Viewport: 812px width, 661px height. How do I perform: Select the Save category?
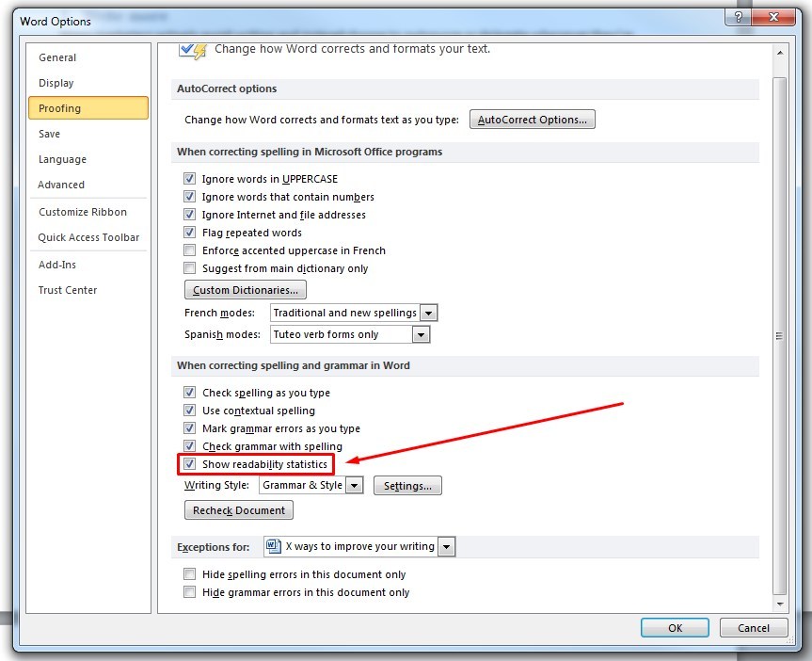pyautogui.click(x=88, y=134)
